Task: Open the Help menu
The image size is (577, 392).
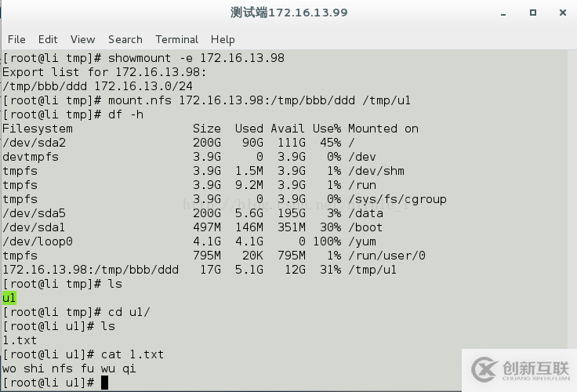Action: pyautogui.click(x=223, y=39)
